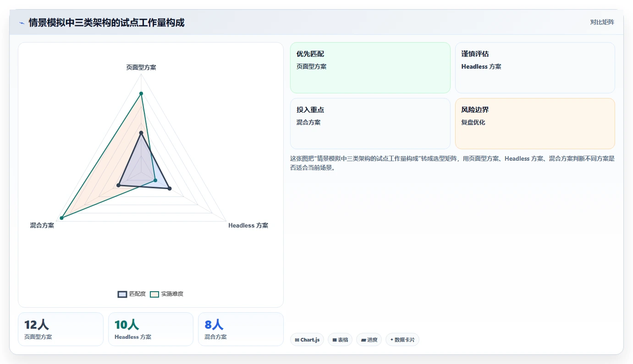This screenshot has height=364, width=633.
Task: Click Headless 方案 text in 谨慎评估 card
Action: tap(481, 66)
